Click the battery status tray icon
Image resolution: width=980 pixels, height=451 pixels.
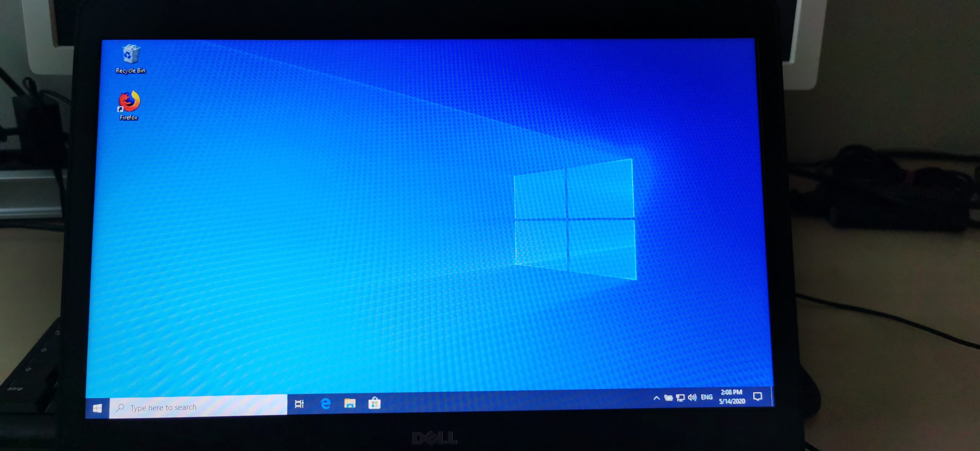click(668, 398)
